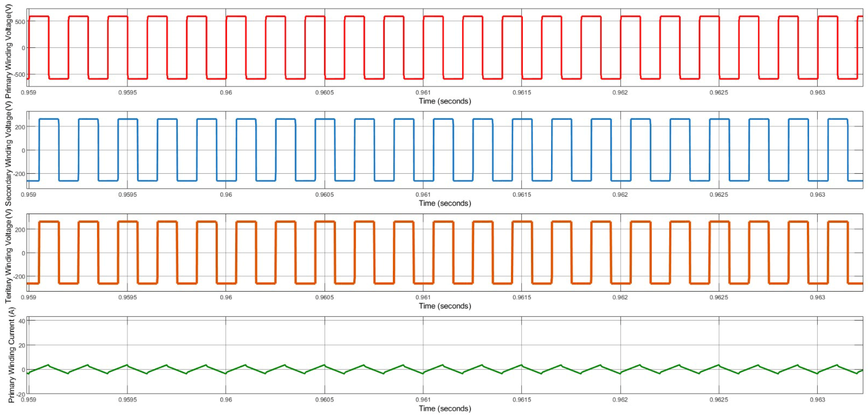Click the '0.959' time tick under the tertiary voltage plot
The width and height of the screenshot is (868, 418).
pyautogui.click(x=29, y=297)
